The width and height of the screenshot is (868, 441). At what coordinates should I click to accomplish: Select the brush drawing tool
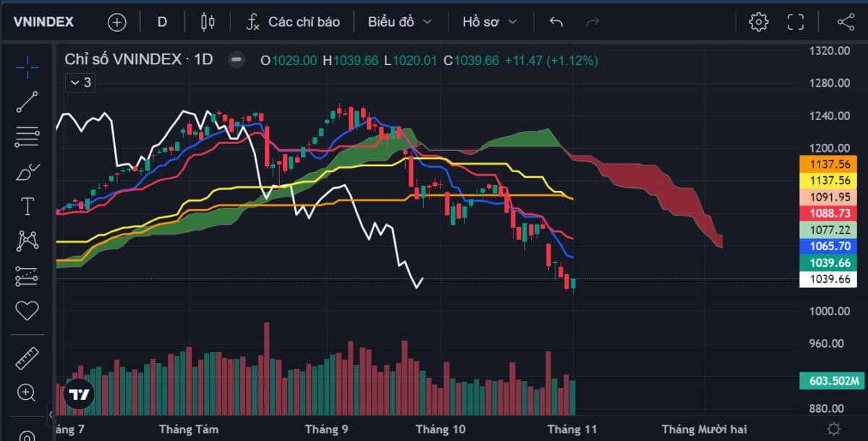[27, 171]
